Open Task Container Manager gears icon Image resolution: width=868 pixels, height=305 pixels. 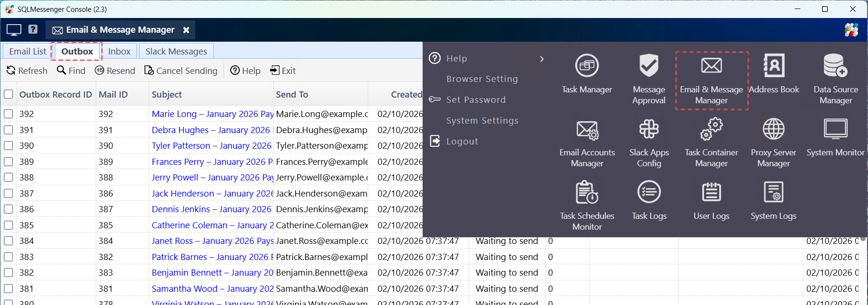(x=711, y=129)
